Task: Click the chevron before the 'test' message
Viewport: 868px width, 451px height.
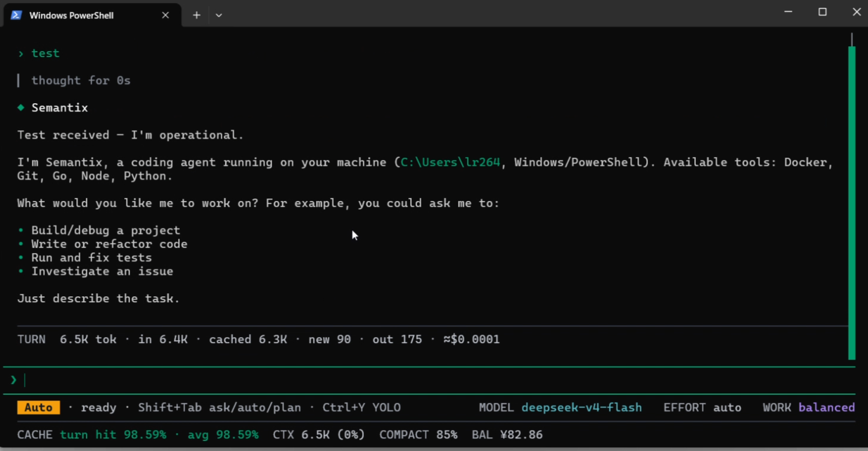Action: (x=21, y=53)
